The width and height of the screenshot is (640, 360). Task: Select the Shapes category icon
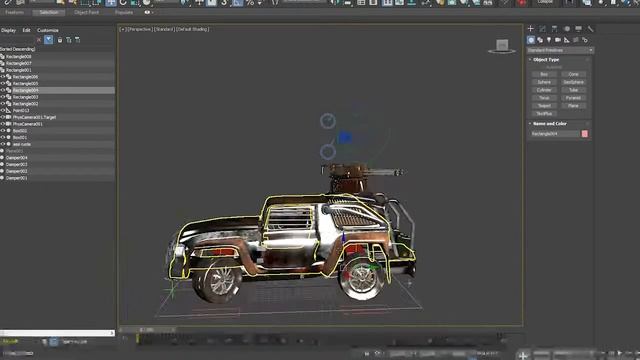[x=540, y=40]
